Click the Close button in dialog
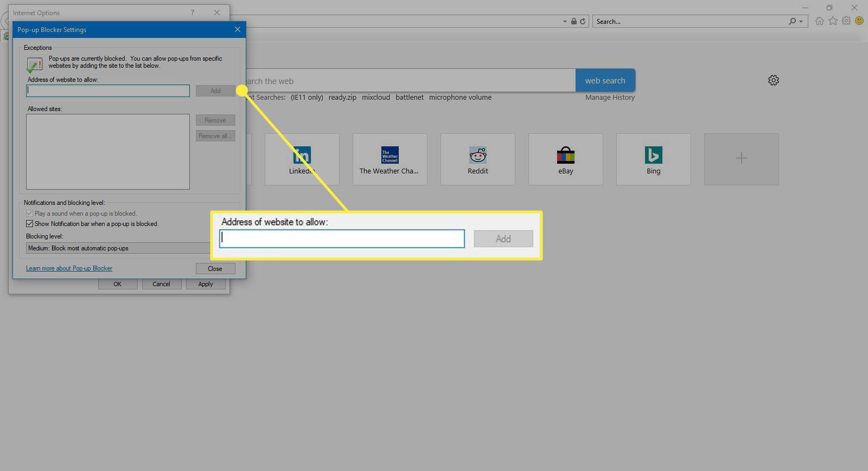Viewport: 868px width, 471px height. pyautogui.click(x=215, y=268)
